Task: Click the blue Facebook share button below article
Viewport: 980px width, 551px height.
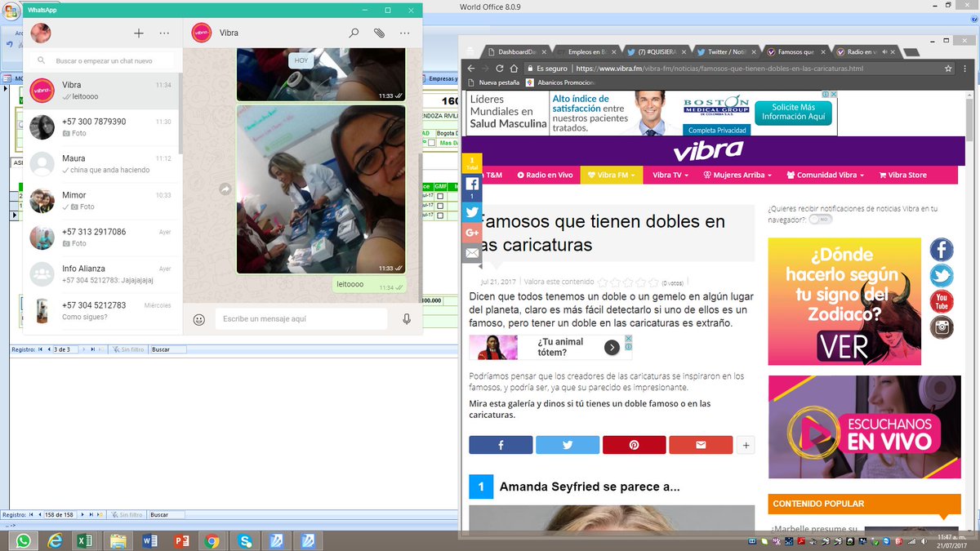Action: (501, 445)
